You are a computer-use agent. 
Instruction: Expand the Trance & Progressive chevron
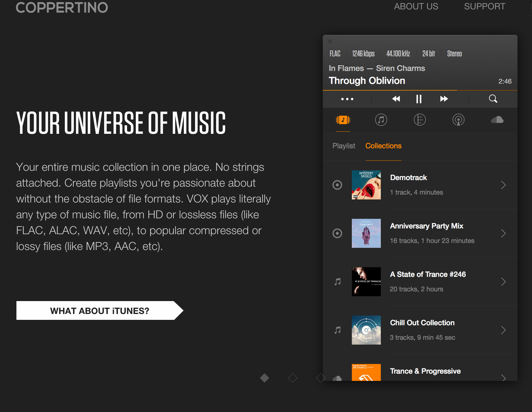504,378
